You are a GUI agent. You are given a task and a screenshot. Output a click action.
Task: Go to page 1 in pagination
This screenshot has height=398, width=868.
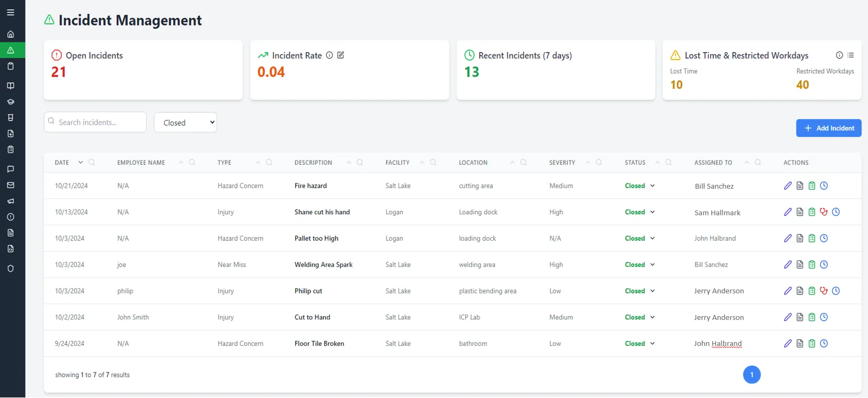(752, 375)
